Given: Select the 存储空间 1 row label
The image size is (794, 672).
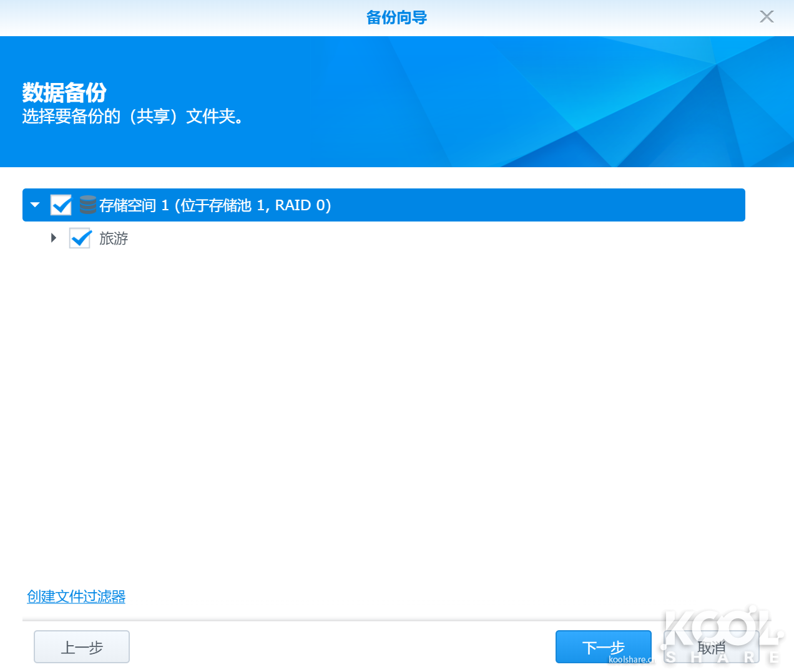Looking at the screenshot, I should [215, 205].
